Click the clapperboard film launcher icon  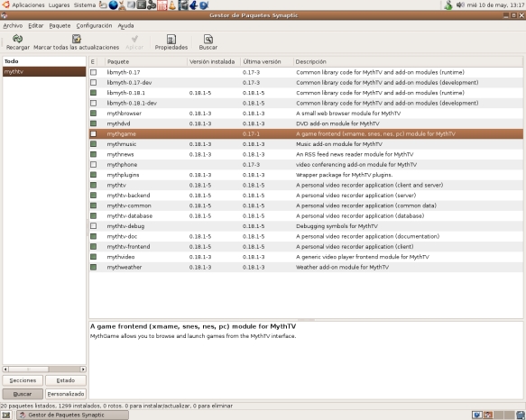183,5
